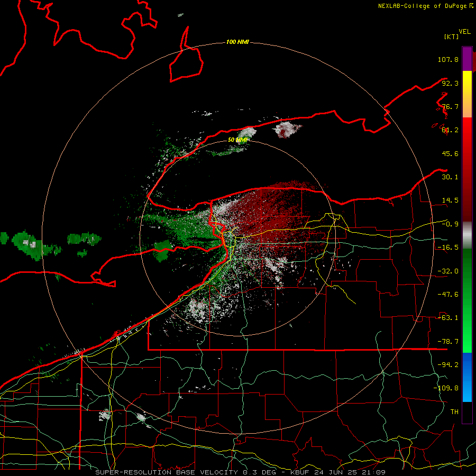Click the 21:09 timestamp in footer
The width and height of the screenshot is (476, 476).
coord(375,472)
